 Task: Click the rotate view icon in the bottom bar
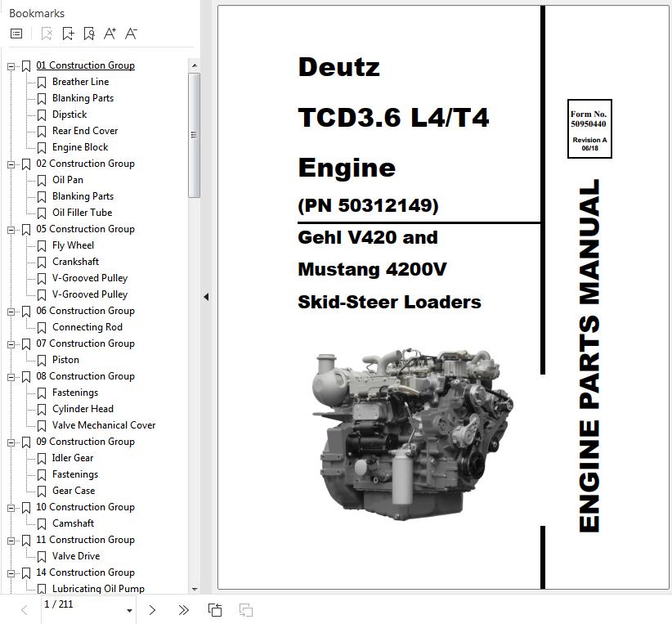click(x=215, y=610)
